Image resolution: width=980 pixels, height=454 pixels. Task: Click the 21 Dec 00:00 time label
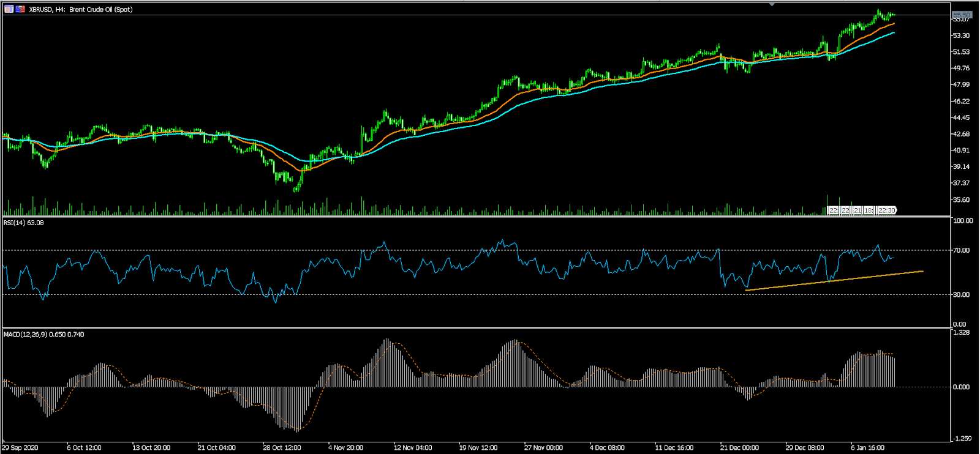click(740, 448)
